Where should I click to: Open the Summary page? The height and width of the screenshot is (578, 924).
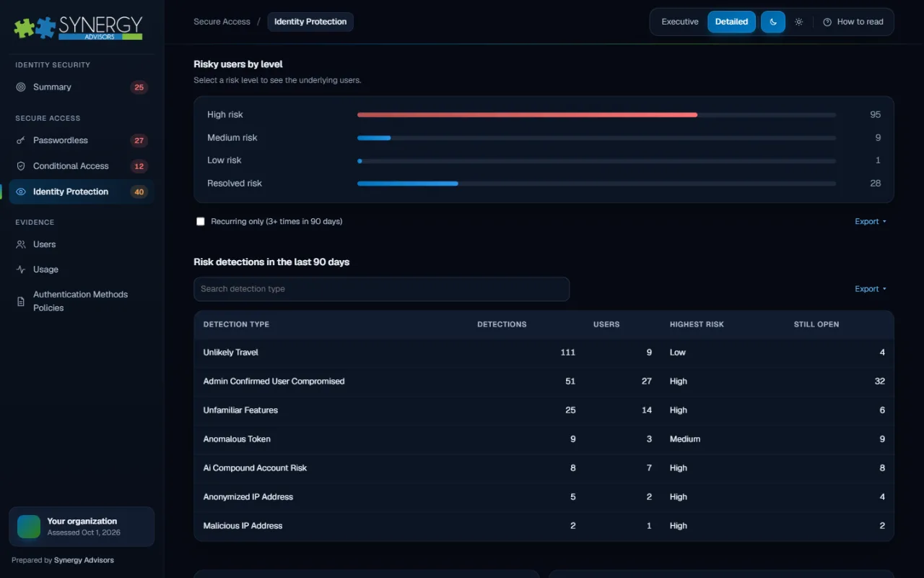click(82, 87)
